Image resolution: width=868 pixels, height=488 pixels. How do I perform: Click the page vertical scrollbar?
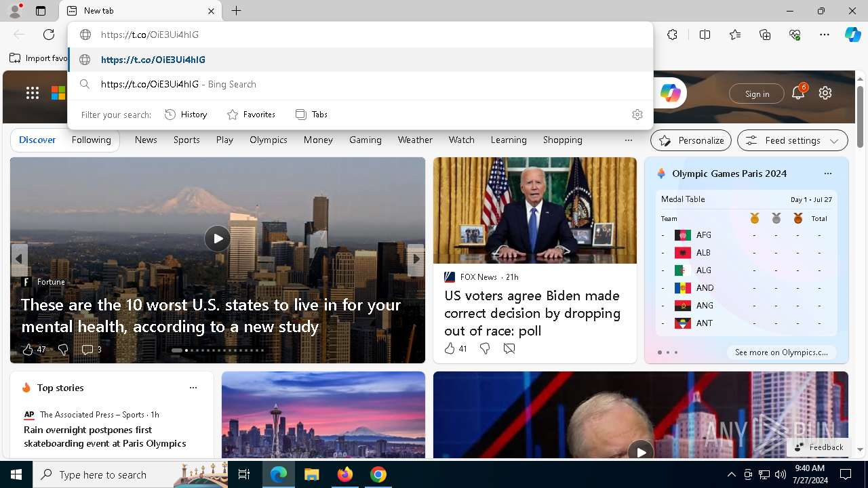coord(860,117)
